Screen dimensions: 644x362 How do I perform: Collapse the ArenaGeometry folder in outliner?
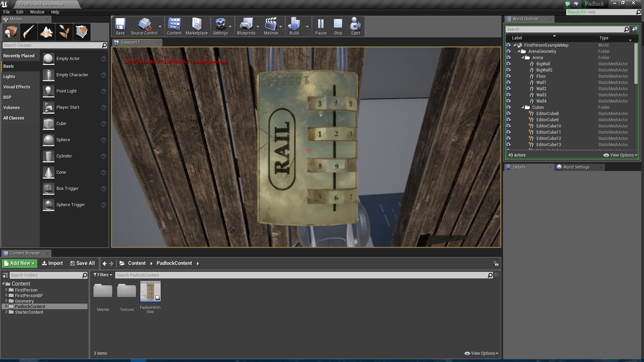pyautogui.click(x=519, y=51)
